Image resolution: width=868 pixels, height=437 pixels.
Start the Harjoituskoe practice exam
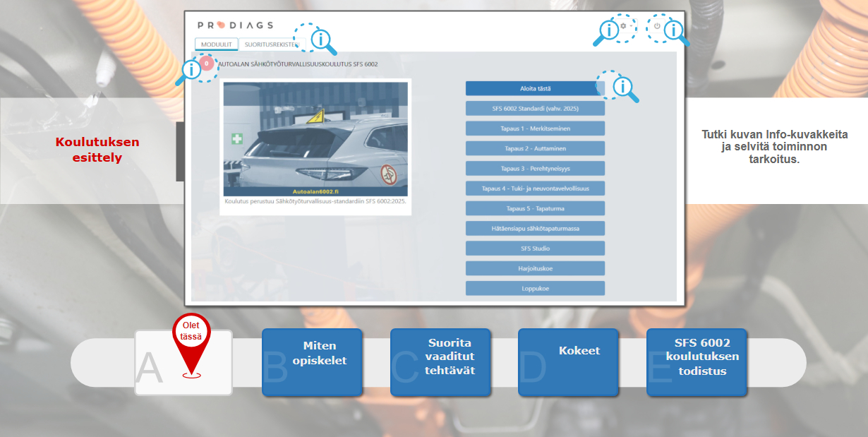tap(535, 268)
